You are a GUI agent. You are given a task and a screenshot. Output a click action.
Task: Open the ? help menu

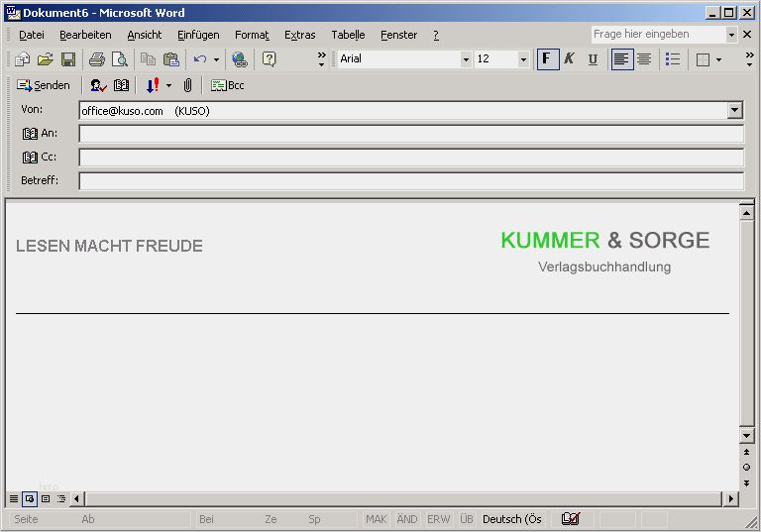point(436,35)
